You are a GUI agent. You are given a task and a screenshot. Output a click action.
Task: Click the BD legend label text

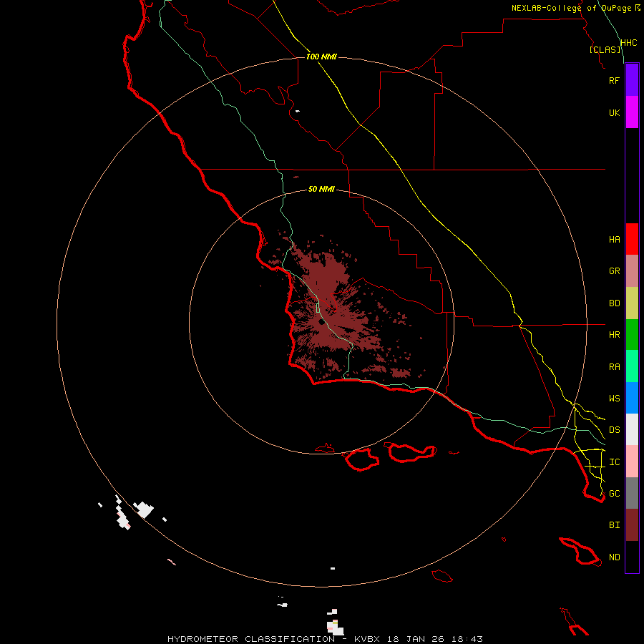point(615,303)
